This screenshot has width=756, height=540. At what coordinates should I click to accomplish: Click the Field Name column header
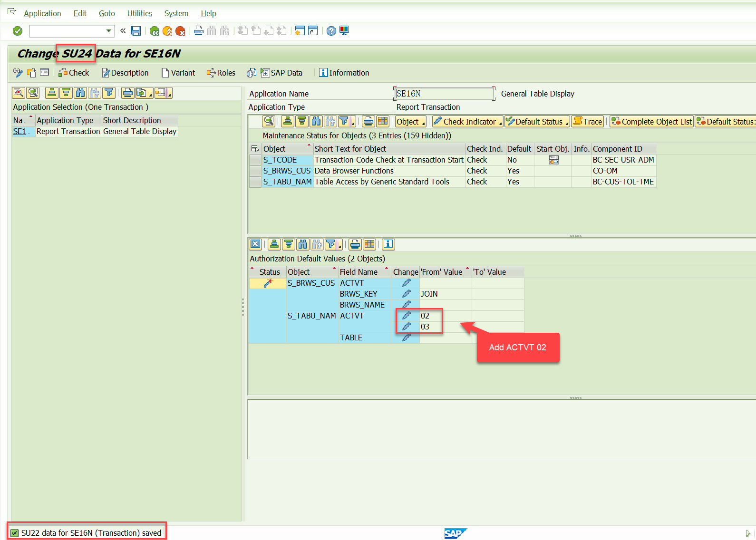[364, 272]
